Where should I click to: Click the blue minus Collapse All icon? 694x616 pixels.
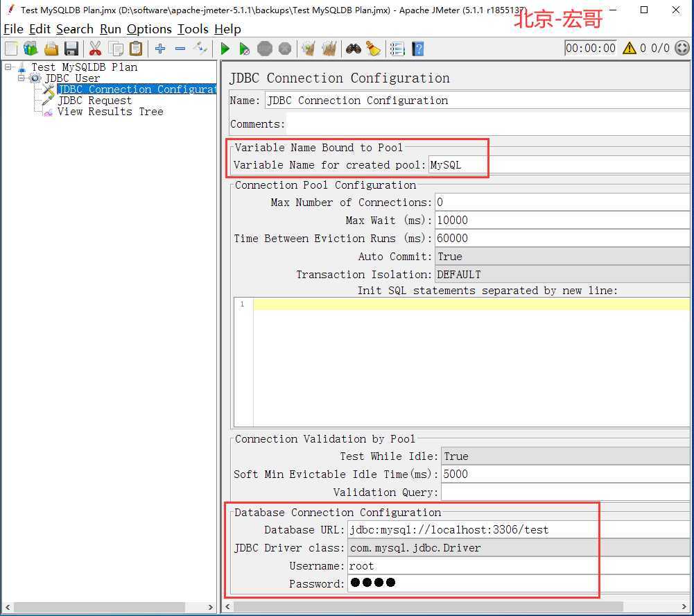coord(180,49)
